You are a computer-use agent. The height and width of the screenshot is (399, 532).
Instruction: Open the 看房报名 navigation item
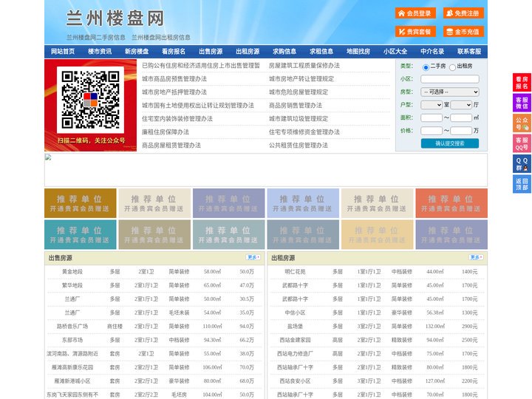174,52
